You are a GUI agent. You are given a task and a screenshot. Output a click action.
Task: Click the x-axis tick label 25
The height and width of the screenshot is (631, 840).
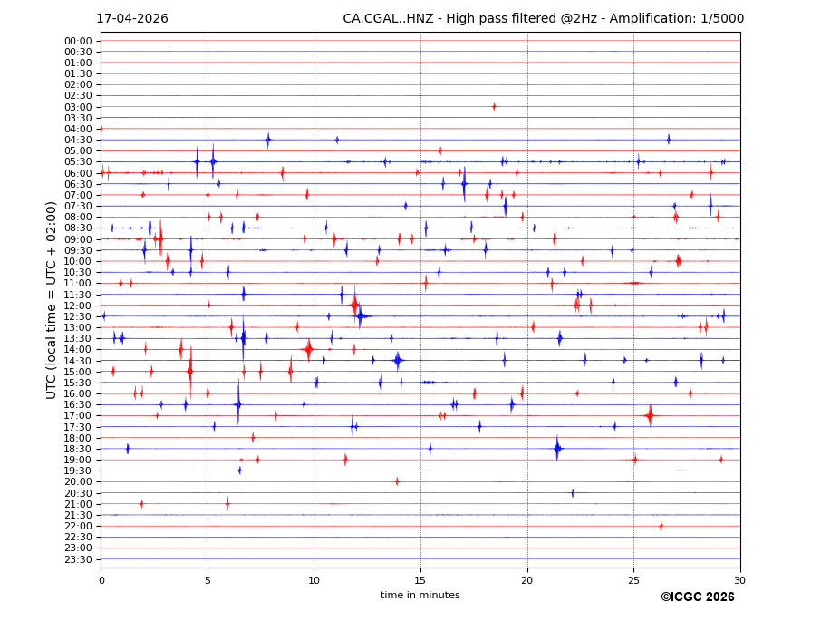[x=633, y=580]
